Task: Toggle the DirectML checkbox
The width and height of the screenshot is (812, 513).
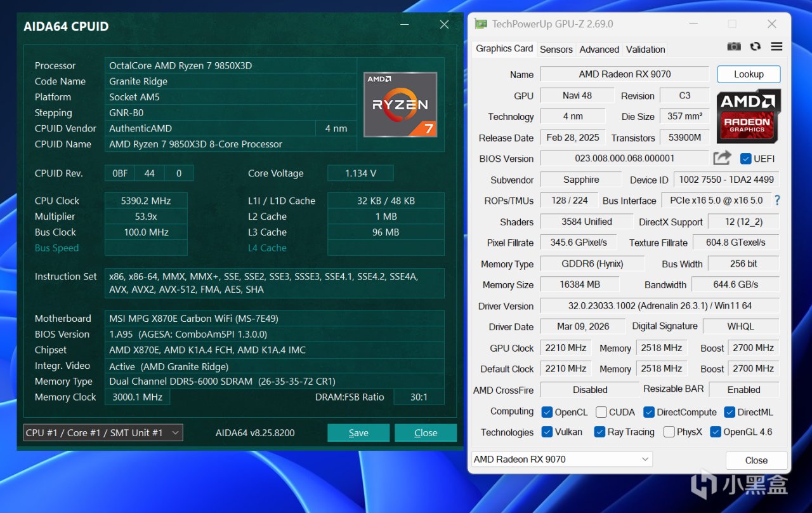Action: [x=730, y=412]
